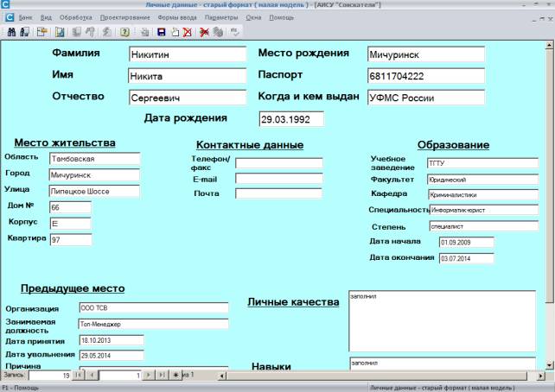This screenshot has height=392, width=555.
Task: Click the yellow question mark help icon
Action: pyautogui.click(x=125, y=32)
